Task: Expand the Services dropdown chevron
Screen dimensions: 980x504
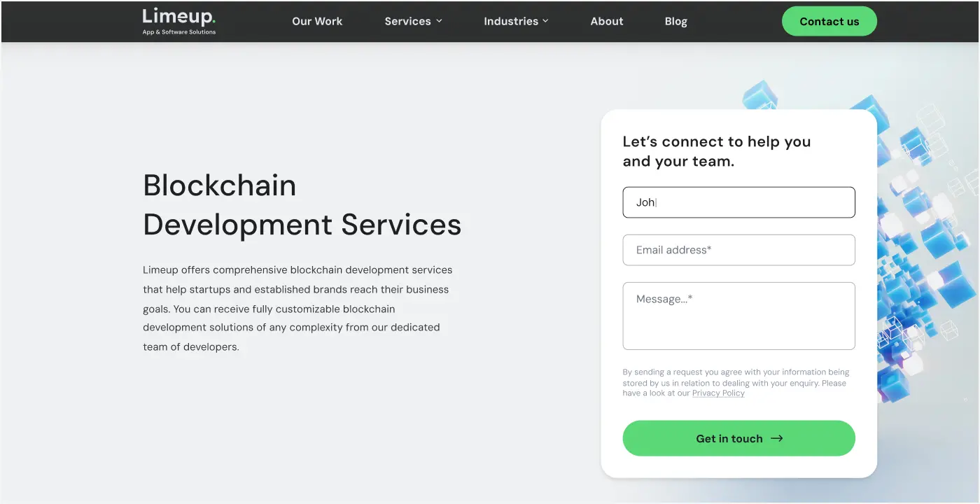Action: (440, 21)
